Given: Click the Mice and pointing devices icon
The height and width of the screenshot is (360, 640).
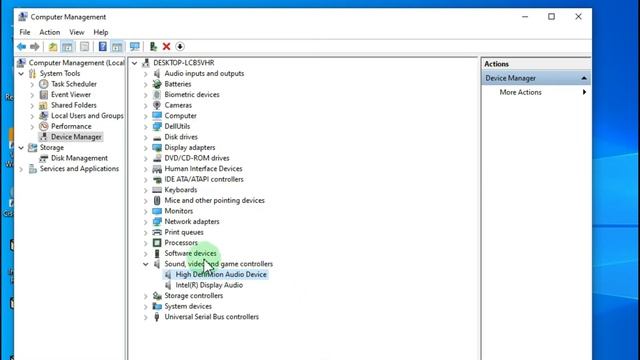Looking at the screenshot, I should 157,201.
